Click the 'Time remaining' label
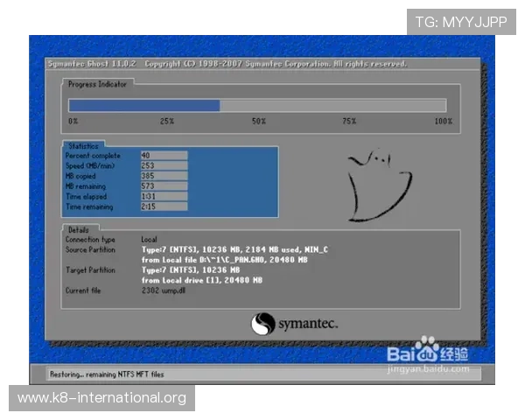Image resolution: width=525 pixels, height=420 pixels. click(x=89, y=207)
